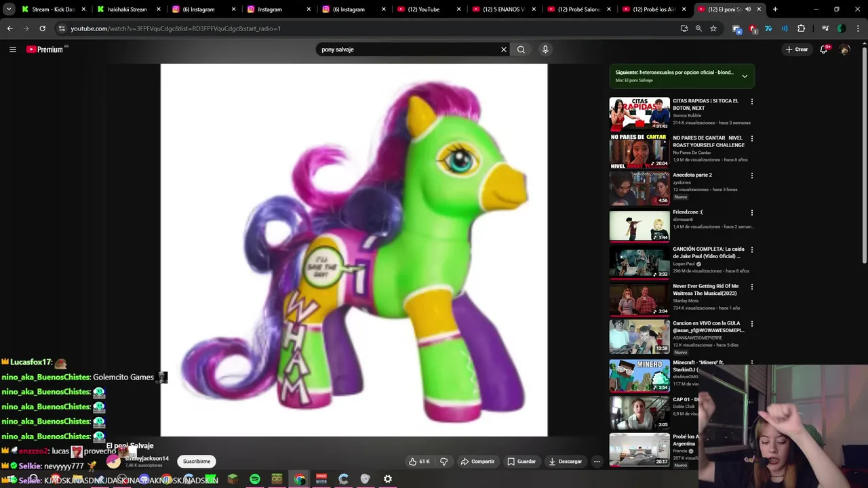Open options for CITAS RAPIDAS video
Image resolution: width=868 pixels, height=488 pixels.
(x=751, y=102)
